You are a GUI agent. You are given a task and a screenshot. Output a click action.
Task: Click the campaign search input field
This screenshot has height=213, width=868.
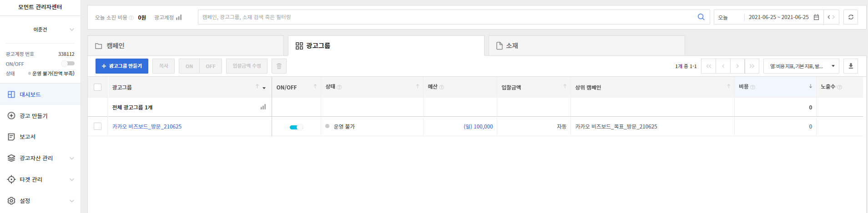point(447,17)
